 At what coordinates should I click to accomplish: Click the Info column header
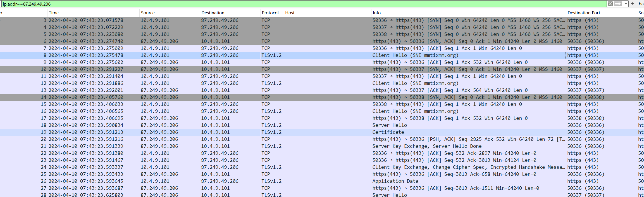coord(376,13)
